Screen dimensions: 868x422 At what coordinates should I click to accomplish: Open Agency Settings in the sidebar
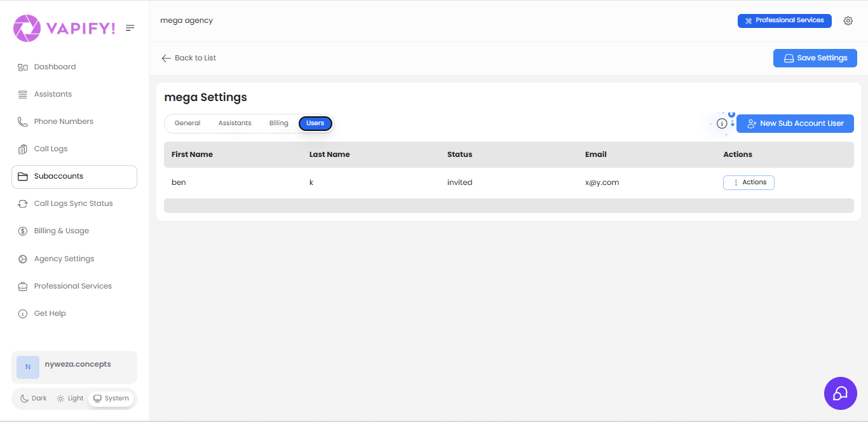point(63,258)
